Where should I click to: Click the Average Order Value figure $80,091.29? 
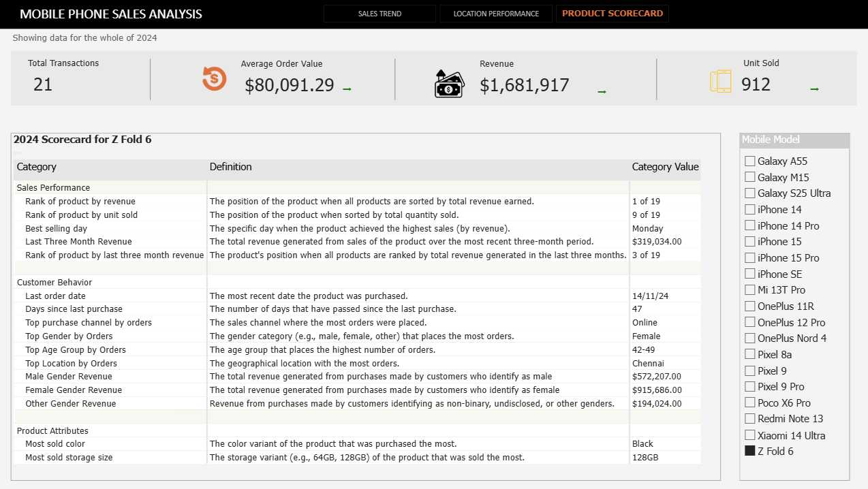coord(290,85)
